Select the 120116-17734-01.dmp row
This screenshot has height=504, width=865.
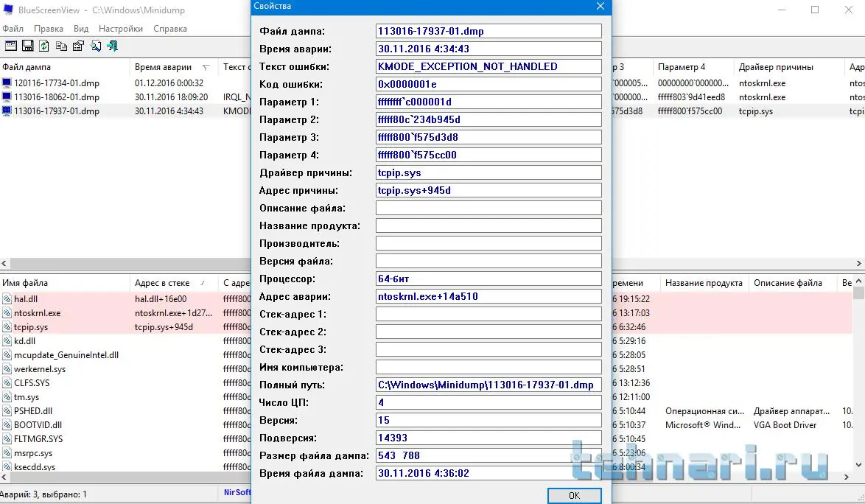[57, 83]
